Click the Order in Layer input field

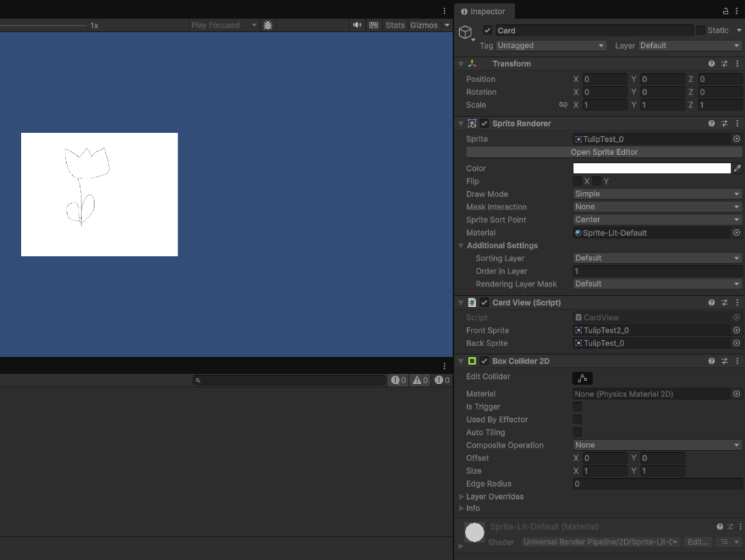pyautogui.click(x=657, y=271)
